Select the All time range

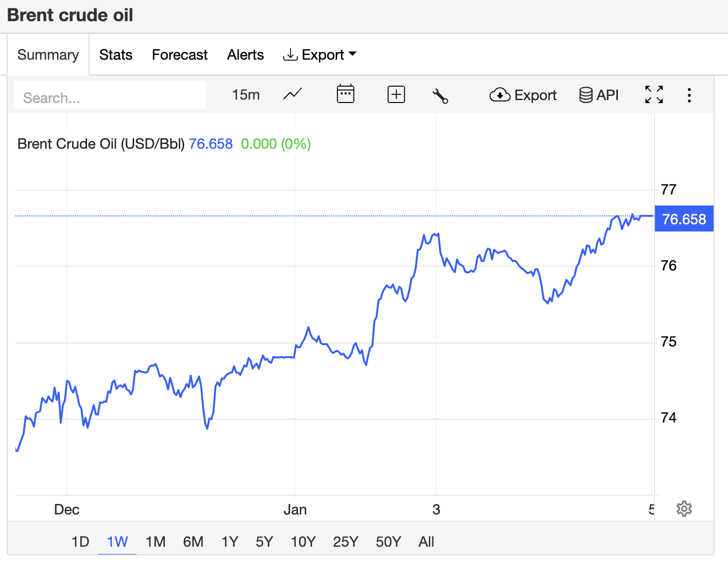[426, 542]
